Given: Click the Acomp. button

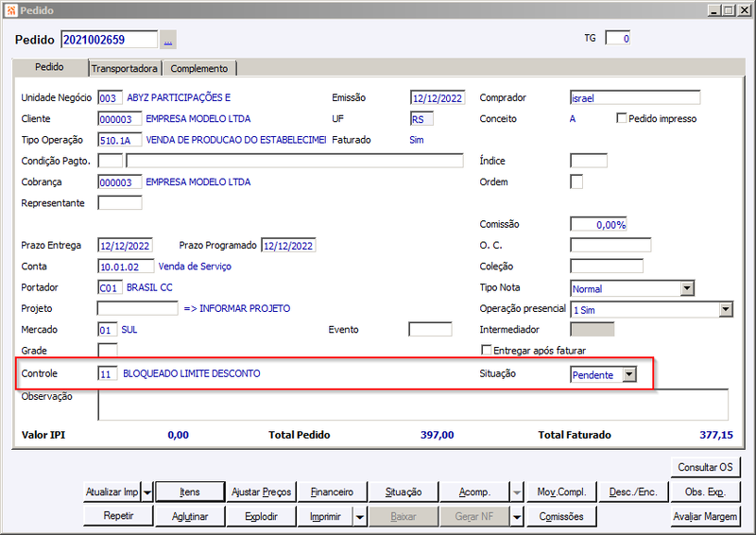Looking at the screenshot, I should click(x=475, y=492).
